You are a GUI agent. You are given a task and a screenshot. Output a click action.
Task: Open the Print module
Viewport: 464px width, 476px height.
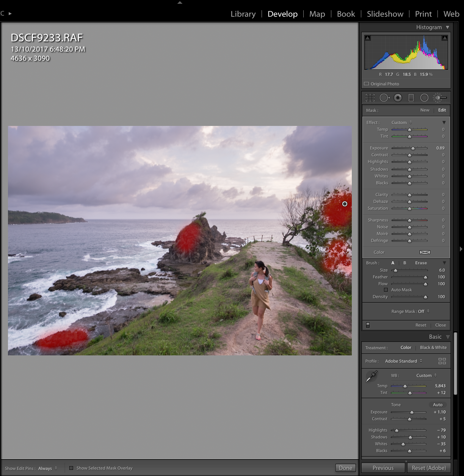pyautogui.click(x=423, y=14)
